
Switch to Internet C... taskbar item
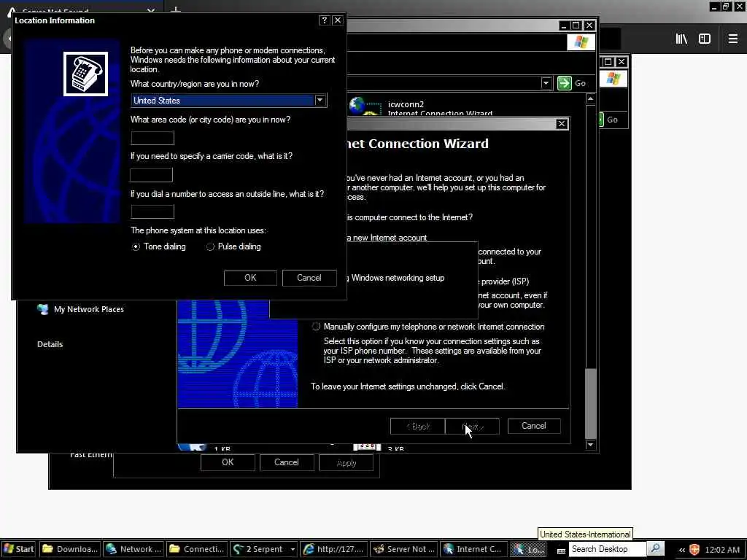click(x=473, y=549)
